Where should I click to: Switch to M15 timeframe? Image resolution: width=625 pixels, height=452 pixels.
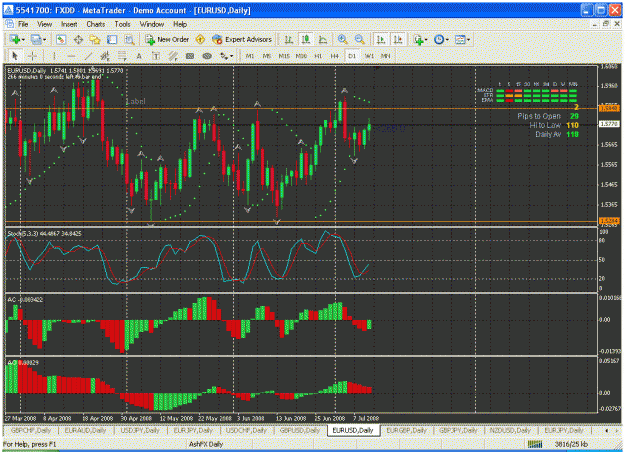click(284, 56)
